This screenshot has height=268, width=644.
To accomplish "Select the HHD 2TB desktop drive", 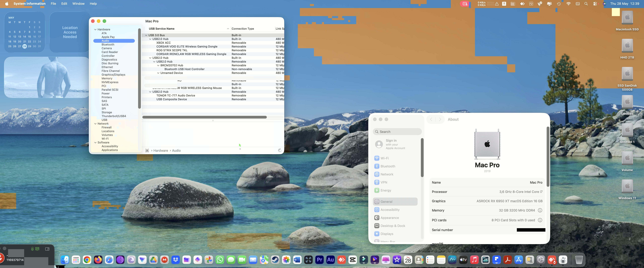I will (x=627, y=49).
